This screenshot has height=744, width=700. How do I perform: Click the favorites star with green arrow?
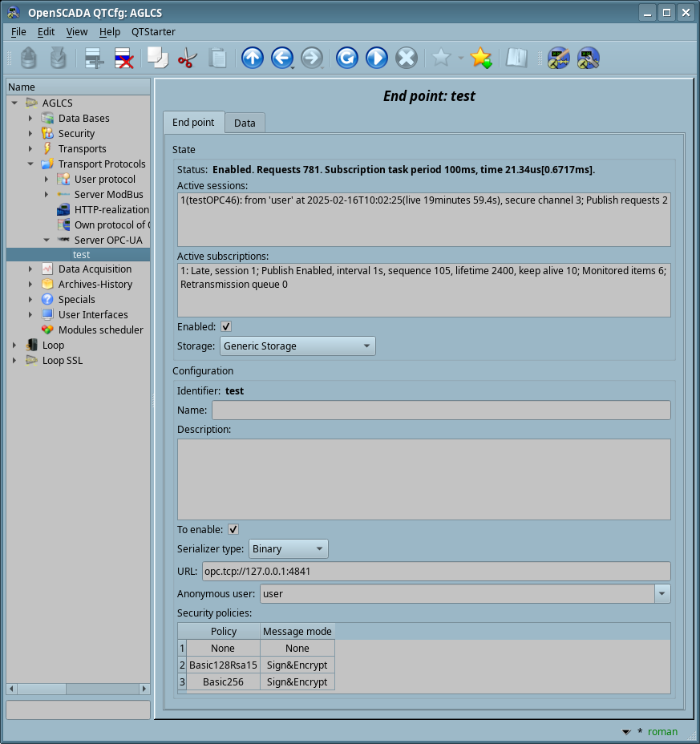pos(480,58)
